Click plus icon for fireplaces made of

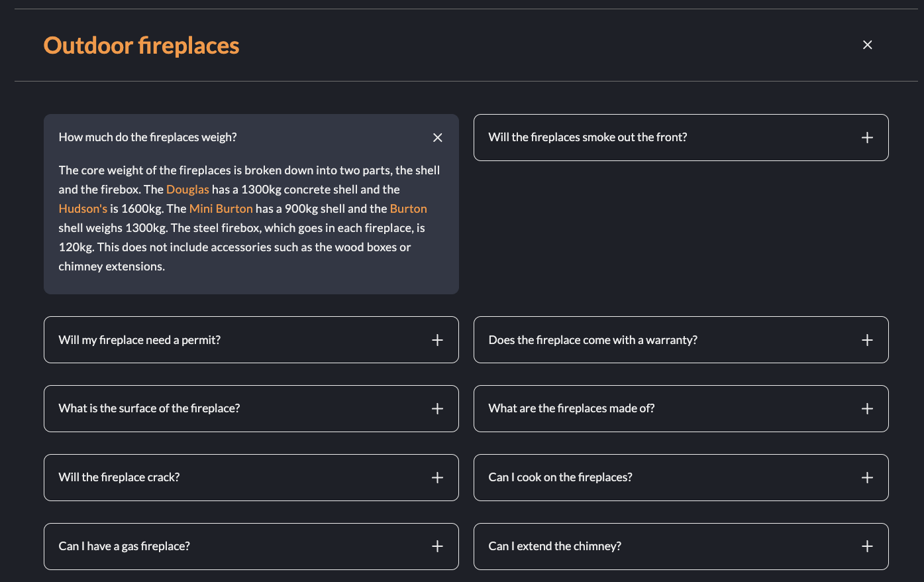point(867,409)
